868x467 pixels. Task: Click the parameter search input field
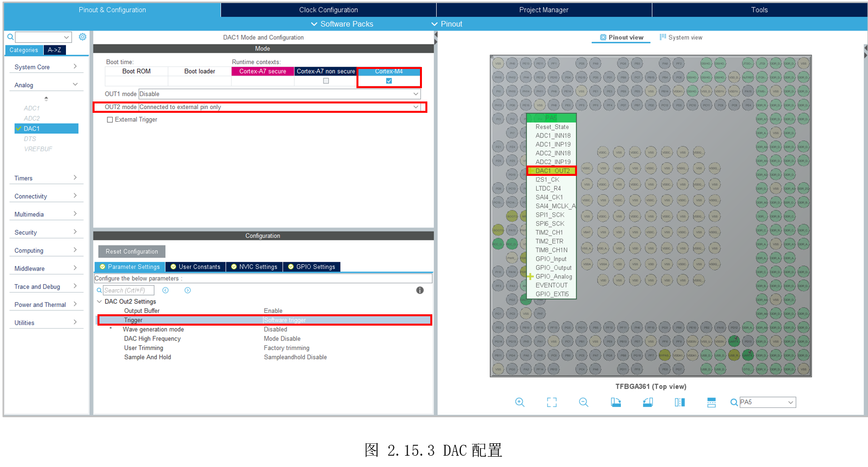pos(128,291)
